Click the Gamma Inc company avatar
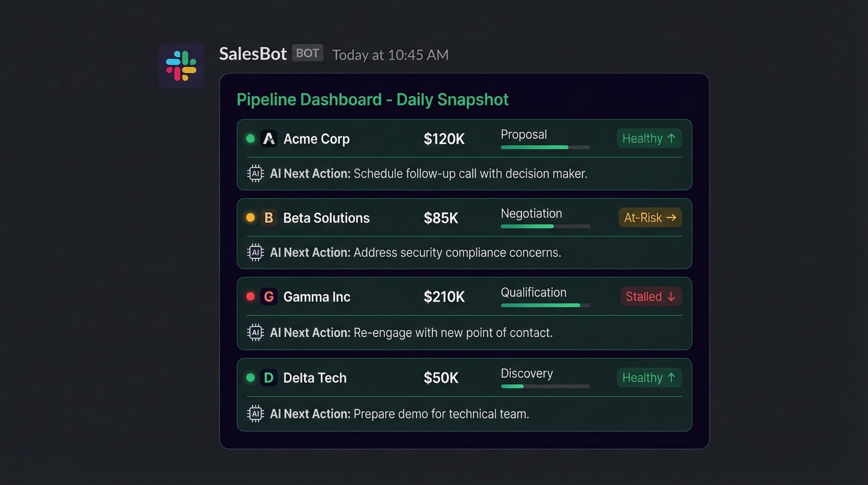Viewport: 868px width, 485px height. click(x=269, y=296)
